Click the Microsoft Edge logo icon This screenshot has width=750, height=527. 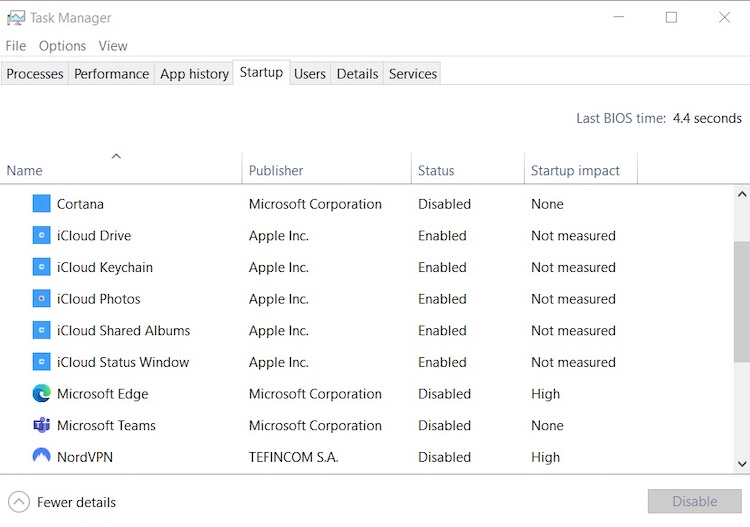pyautogui.click(x=42, y=393)
